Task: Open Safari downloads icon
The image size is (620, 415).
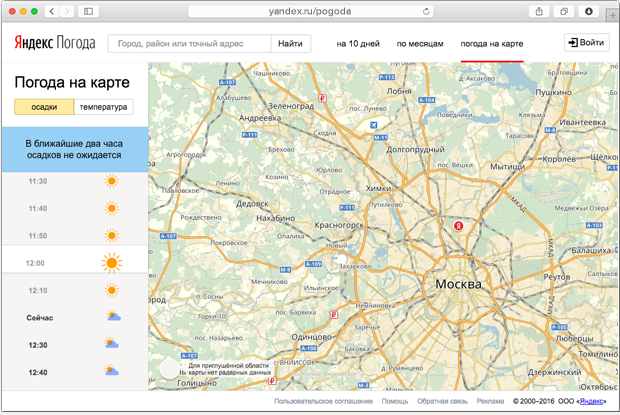Action: pyautogui.click(x=589, y=11)
